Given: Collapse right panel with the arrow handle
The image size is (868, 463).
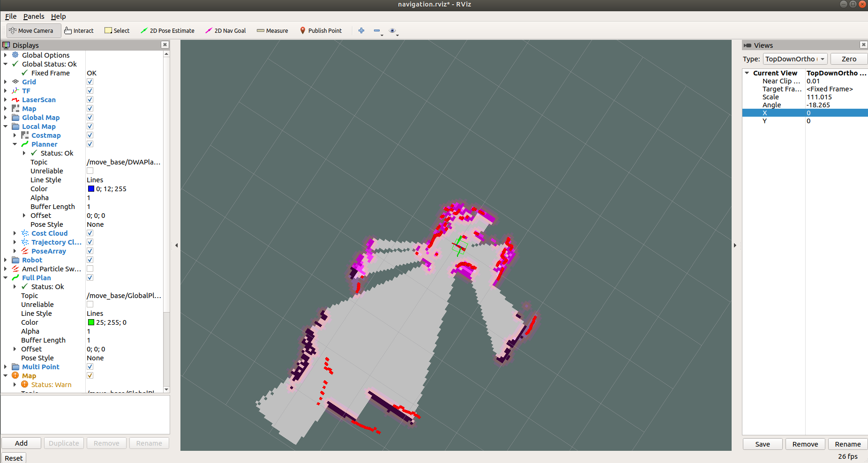Looking at the screenshot, I should point(735,245).
